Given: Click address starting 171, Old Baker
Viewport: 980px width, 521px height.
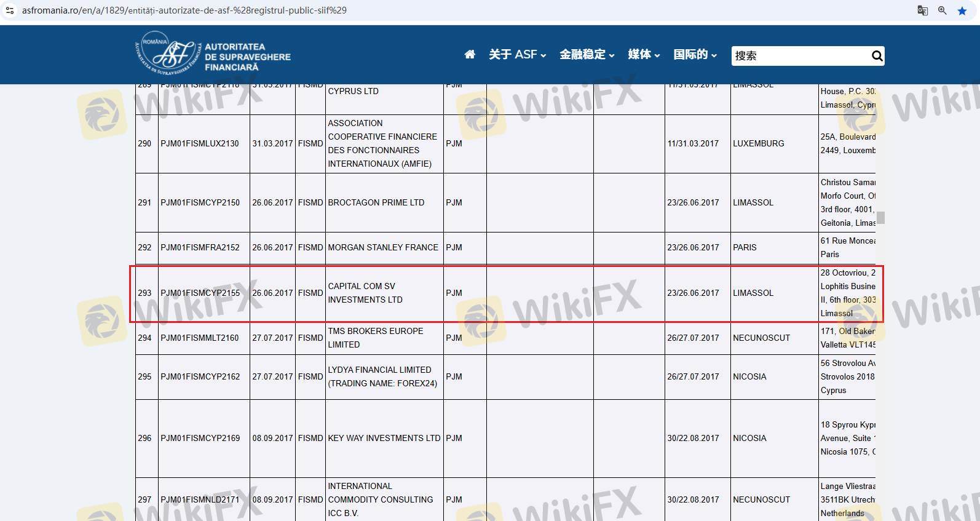Looking at the screenshot, I should 848,338.
